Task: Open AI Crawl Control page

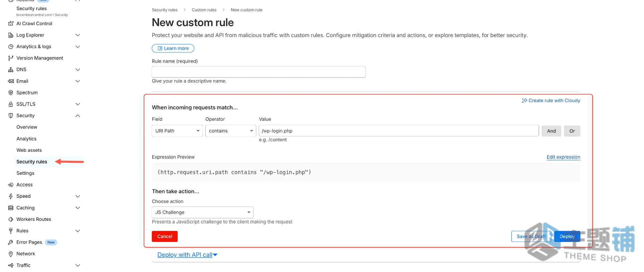Action: [34, 23]
